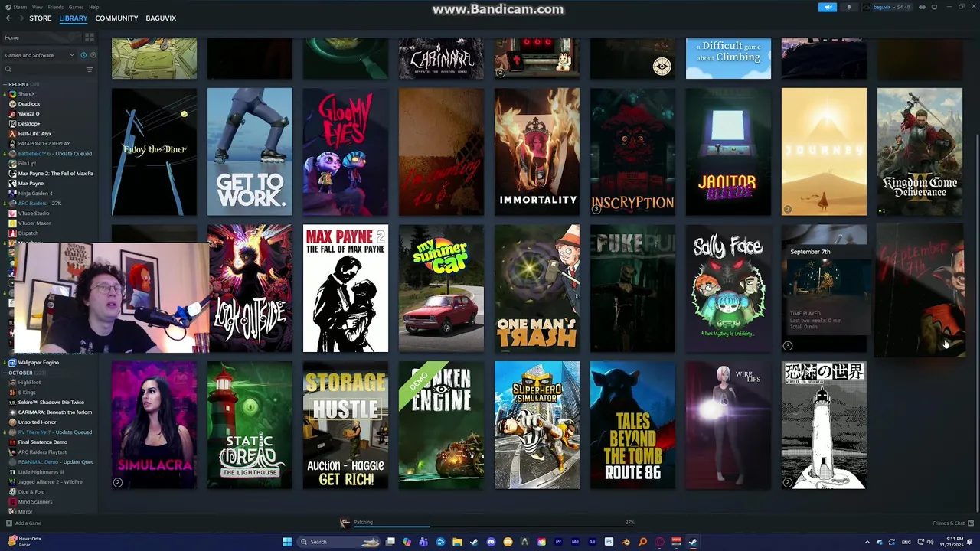The image size is (980, 551).
Task: Click the Windows taskbar Search box
Action: pyautogui.click(x=340, y=542)
